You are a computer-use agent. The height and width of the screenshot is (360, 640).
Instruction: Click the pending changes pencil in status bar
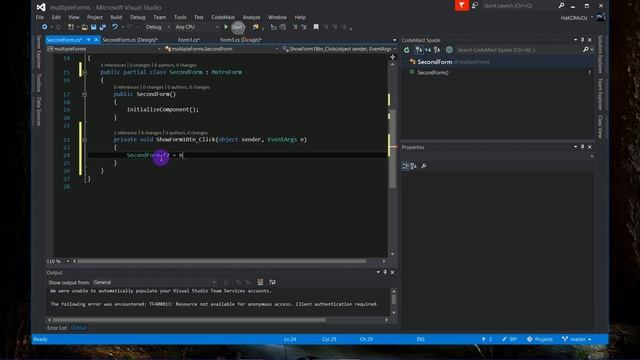(509, 339)
